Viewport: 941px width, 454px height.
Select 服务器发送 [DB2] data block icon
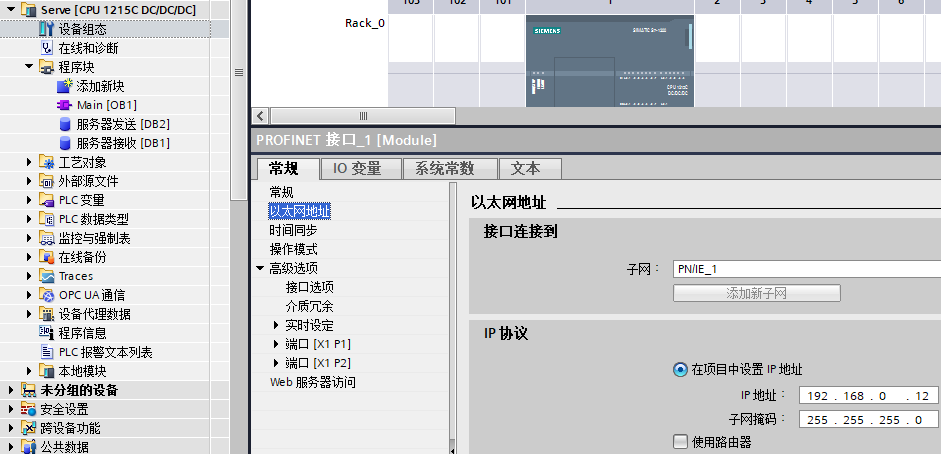(x=65, y=124)
